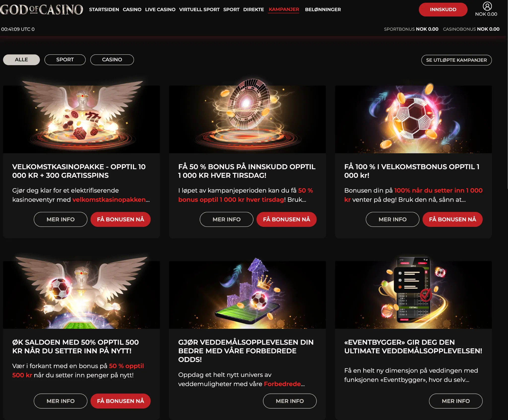Screen dimensions: 508x420
Task: Open the phone Eventbygger promotion image
Action: [413, 293]
